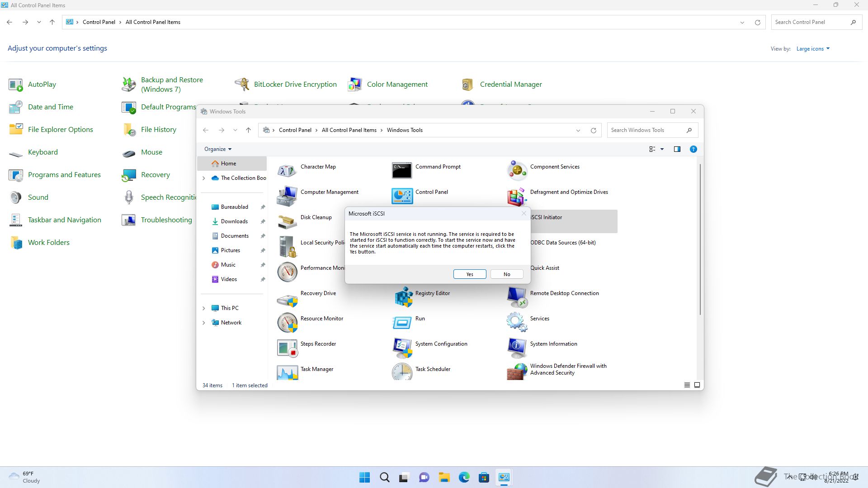868x488 pixels.
Task: Open Computer Management icon
Action: (x=287, y=196)
